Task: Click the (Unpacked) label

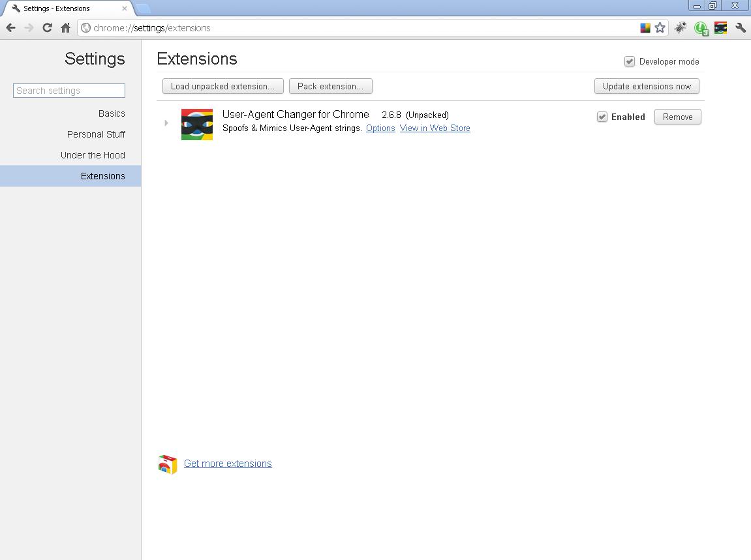Action: [x=427, y=115]
